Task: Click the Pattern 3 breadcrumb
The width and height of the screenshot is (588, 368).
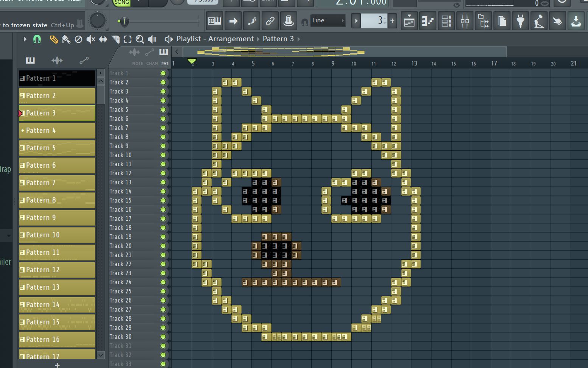Action: point(278,39)
